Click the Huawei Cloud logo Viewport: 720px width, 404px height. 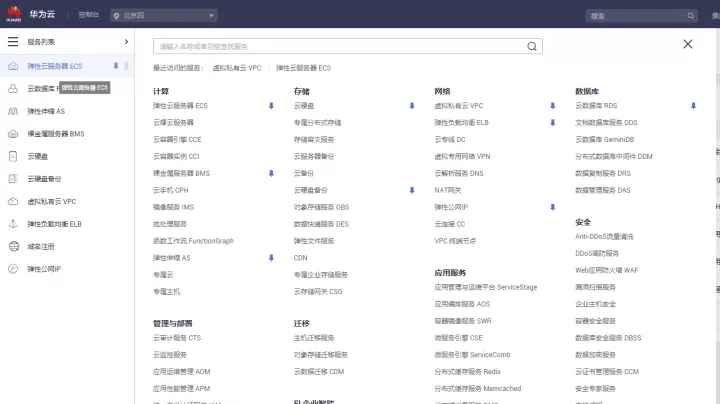pyautogui.click(x=14, y=14)
